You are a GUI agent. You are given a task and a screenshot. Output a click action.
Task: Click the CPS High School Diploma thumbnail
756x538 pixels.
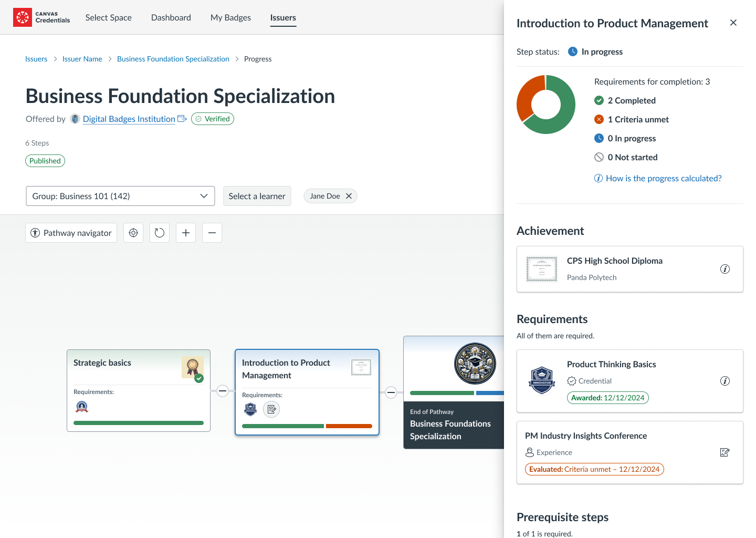542,269
